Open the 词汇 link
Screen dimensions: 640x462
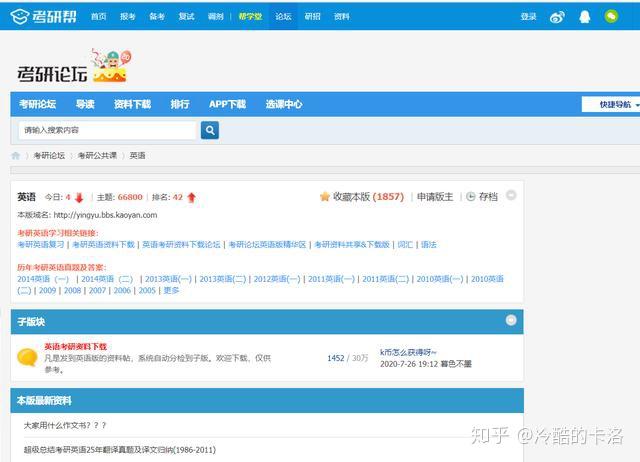[405, 244]
